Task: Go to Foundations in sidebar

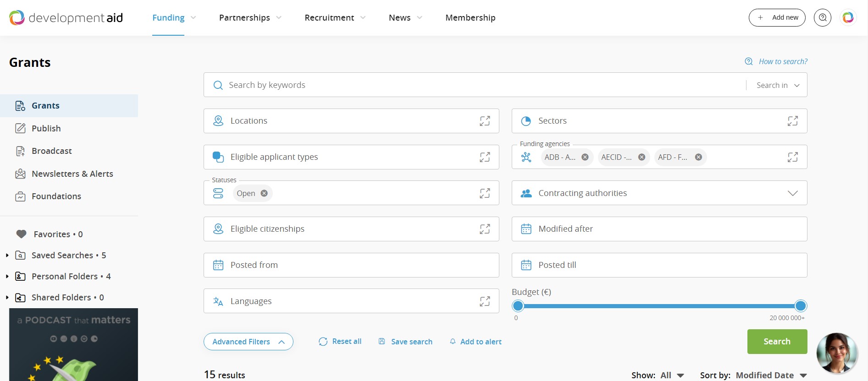Action: pyautogui.click(x=56, y=196)
